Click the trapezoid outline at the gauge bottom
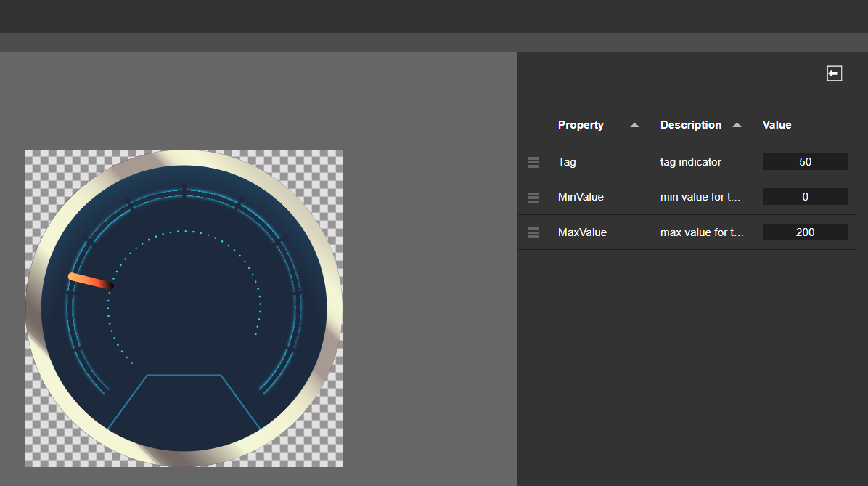Image resolution: width=868 pixels, height=486 pixels. pyautogui.click(x=184, y=376)
